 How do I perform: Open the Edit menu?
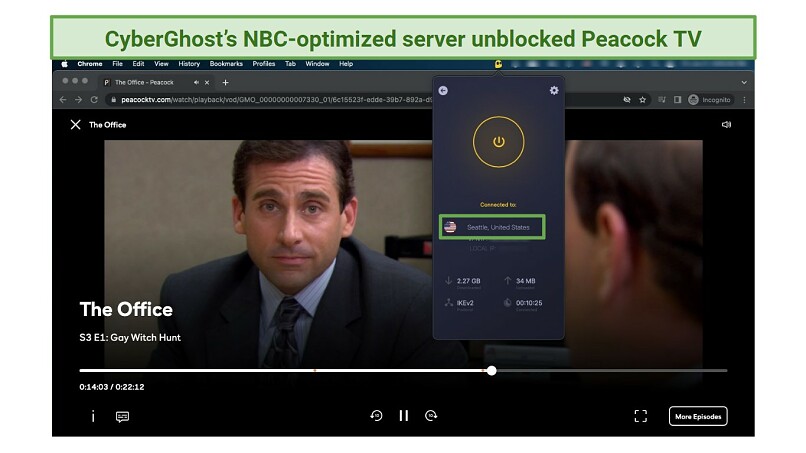pos(138,64)
